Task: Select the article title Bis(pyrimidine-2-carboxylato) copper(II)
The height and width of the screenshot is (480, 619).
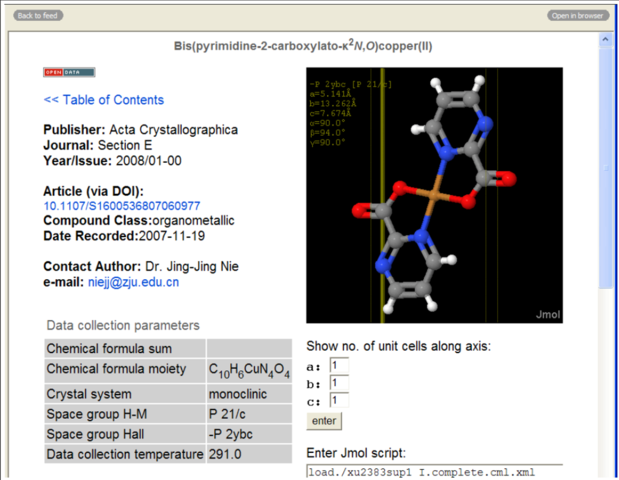Action: click(303, 45)
